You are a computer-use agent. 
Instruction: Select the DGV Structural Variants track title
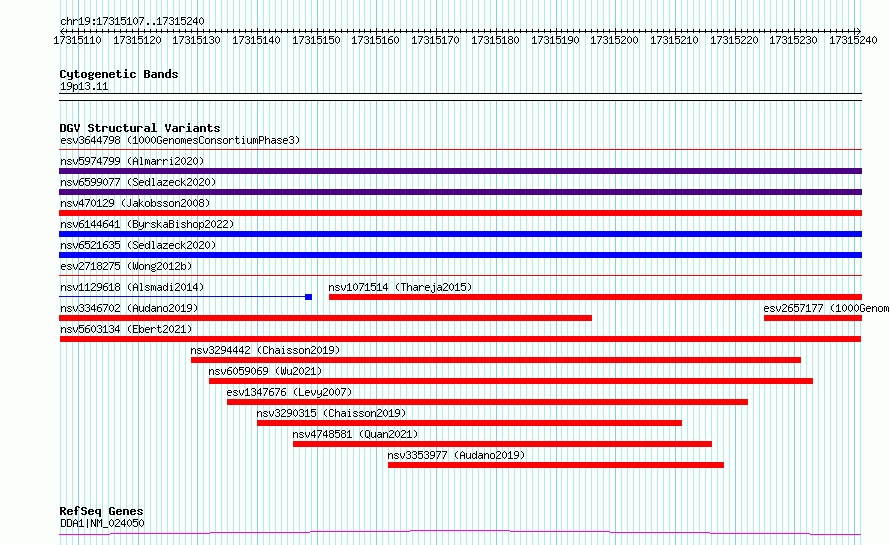tap(140, 128)
